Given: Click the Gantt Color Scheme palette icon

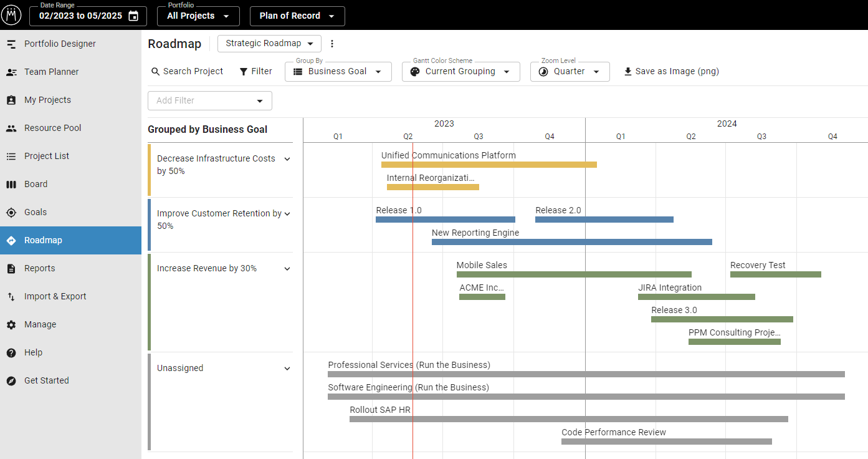Looking at the screenshot, I should [415, 72].
